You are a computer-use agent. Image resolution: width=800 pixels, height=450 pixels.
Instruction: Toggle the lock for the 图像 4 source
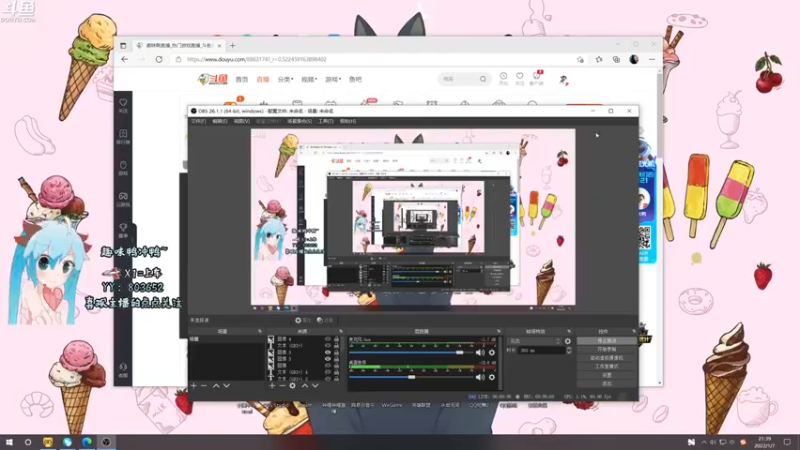pyautogui.click(x=336, y=339)
